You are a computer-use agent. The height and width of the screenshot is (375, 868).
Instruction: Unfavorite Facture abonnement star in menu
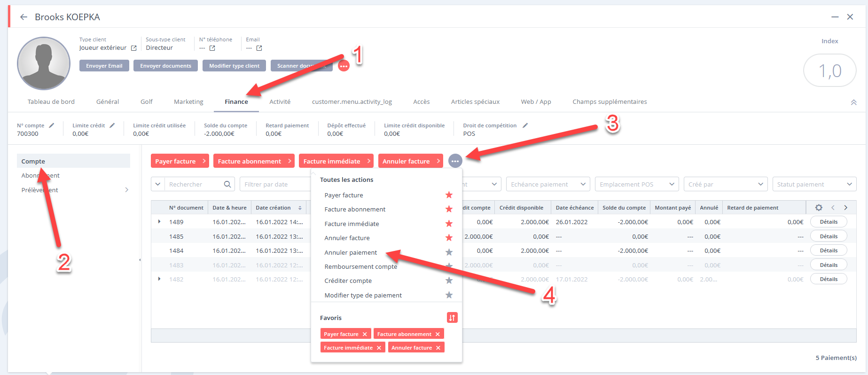click(x=449, y=209)
